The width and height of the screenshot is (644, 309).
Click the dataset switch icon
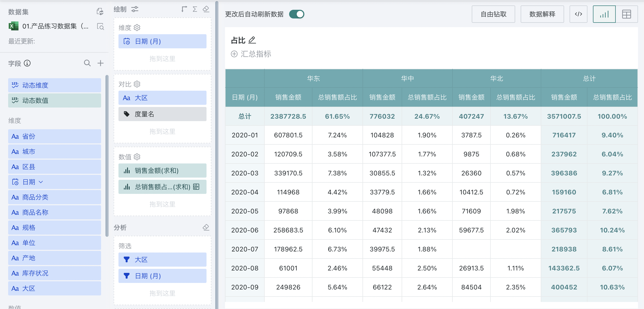(100, 12)
